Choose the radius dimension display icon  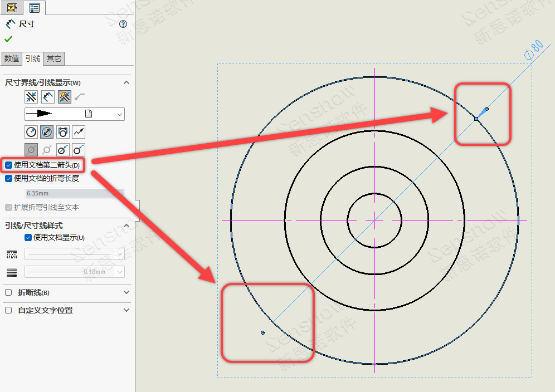coord(31,132)
